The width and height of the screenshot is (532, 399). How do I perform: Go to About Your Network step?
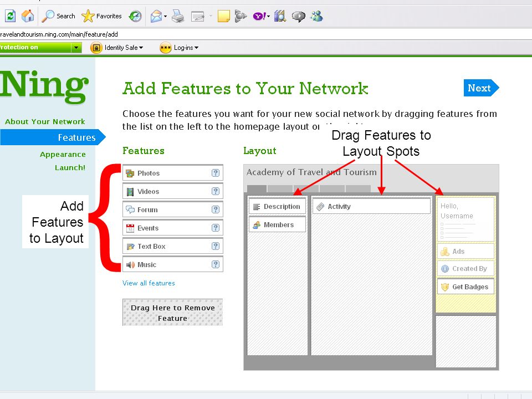45,121
